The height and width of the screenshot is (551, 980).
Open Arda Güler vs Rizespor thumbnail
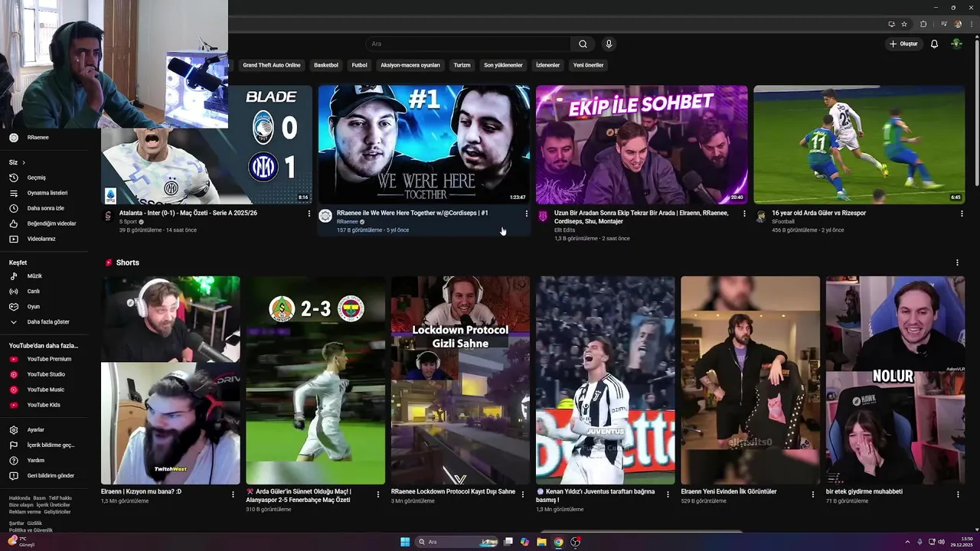tap(859, 145)
